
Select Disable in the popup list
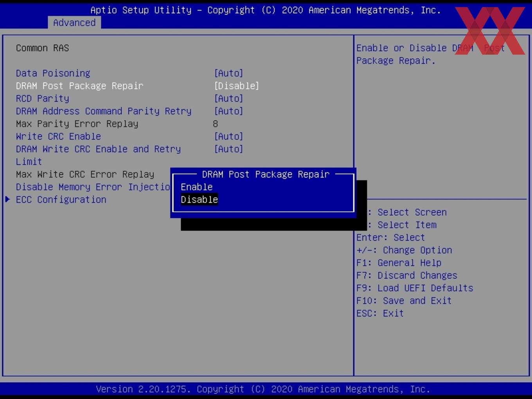pyautogui.click(x=199, y=199)
